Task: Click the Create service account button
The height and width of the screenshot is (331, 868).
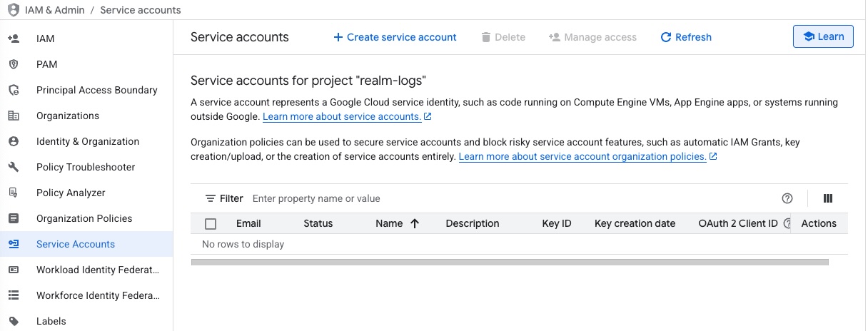Action: pos(395,37)
